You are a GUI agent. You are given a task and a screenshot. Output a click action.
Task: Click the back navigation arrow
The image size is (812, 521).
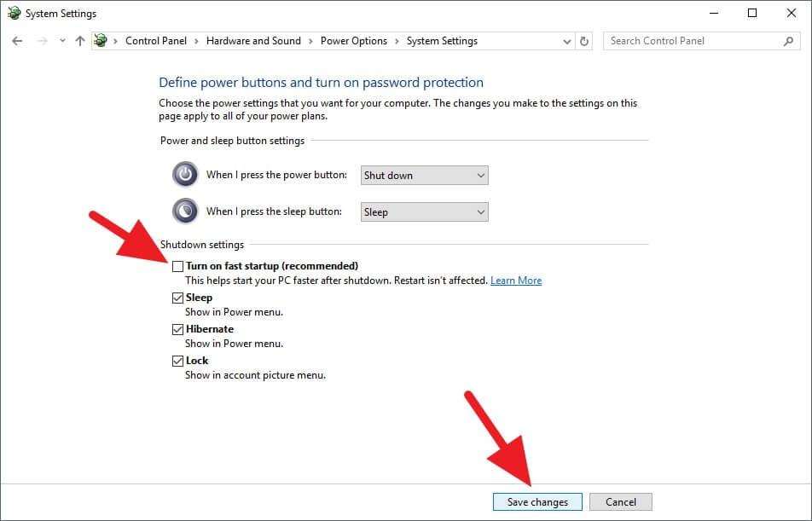coord(19,40)
